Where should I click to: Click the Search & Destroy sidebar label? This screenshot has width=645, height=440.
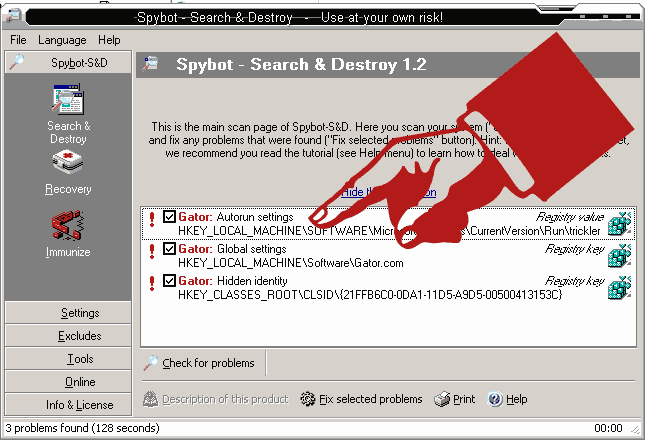(x=68, y=132)
